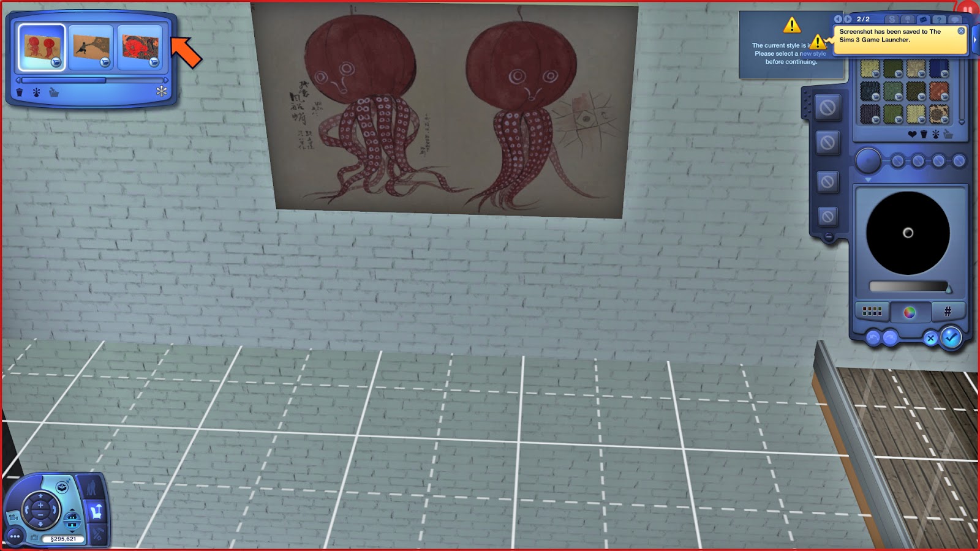Open the lightbulb hints tab
980x551 pixels.
click(x=908, y=20)
